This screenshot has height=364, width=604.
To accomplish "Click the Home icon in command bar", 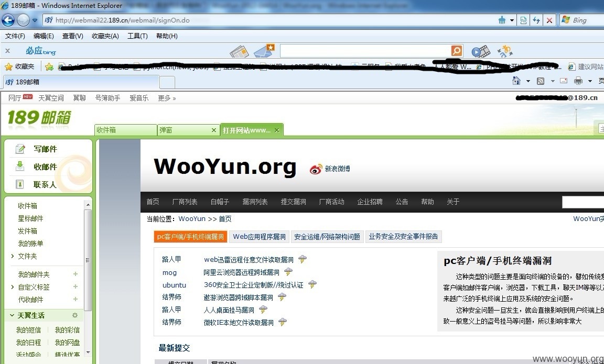I will pos(516,81).
